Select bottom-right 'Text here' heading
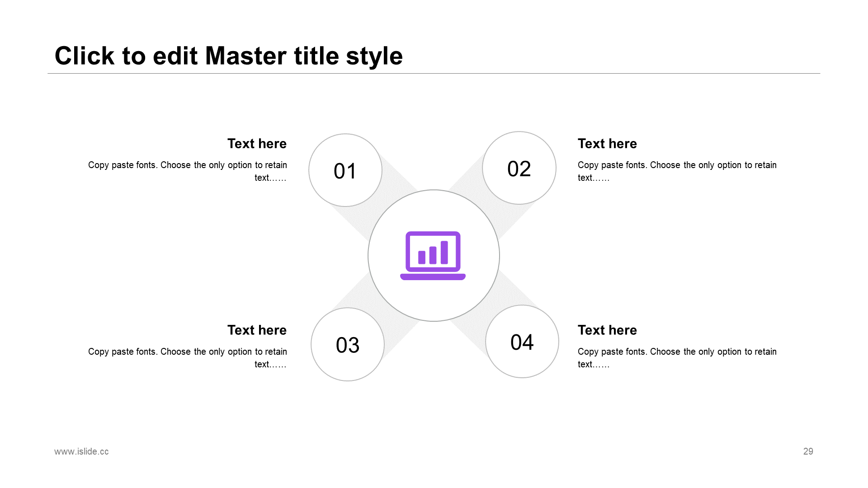Screen dimensions: 868x488 click(607, 330)
